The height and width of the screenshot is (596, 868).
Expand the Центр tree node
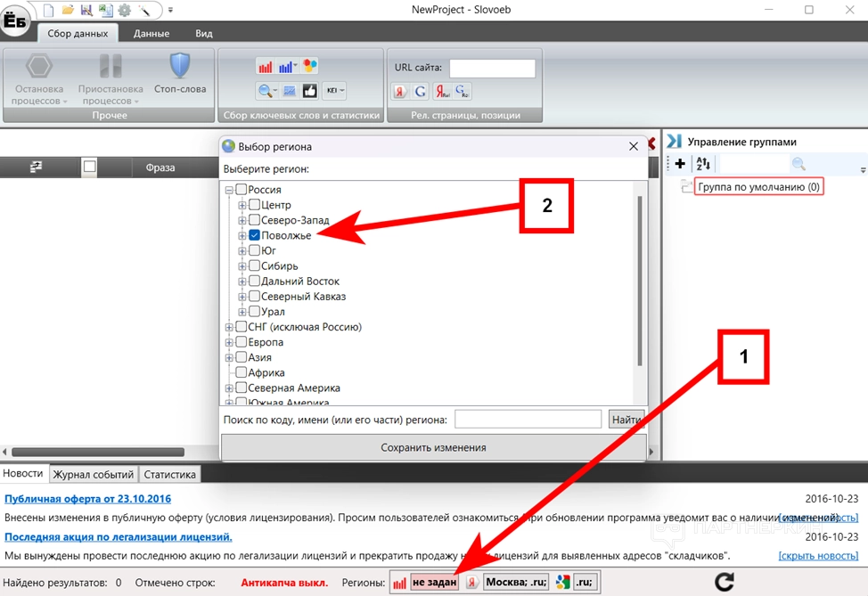click(x=242, y=205)
